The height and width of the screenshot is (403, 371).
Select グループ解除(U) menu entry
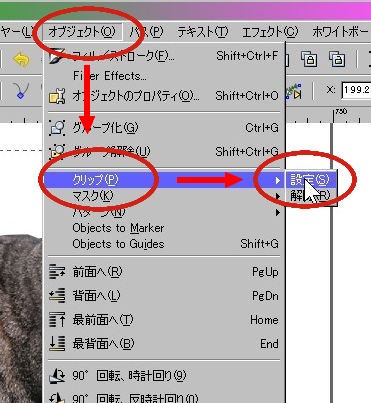coord(164,152)
